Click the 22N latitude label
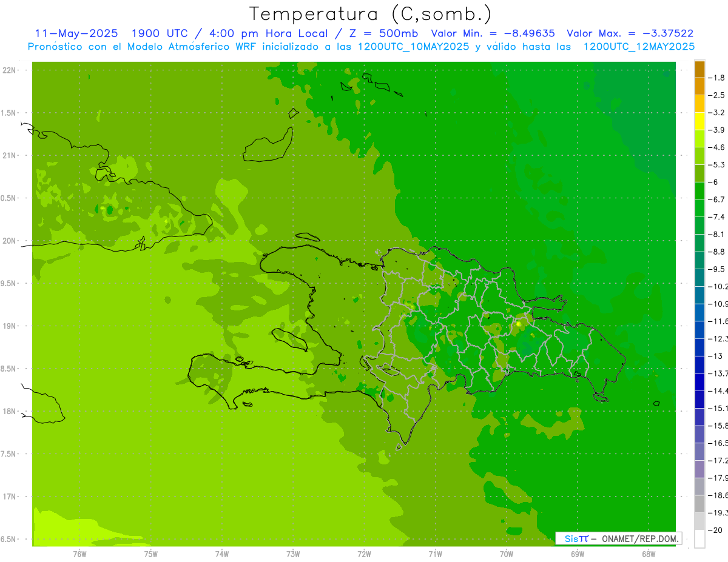728x562 pixels. coord(9,70)
